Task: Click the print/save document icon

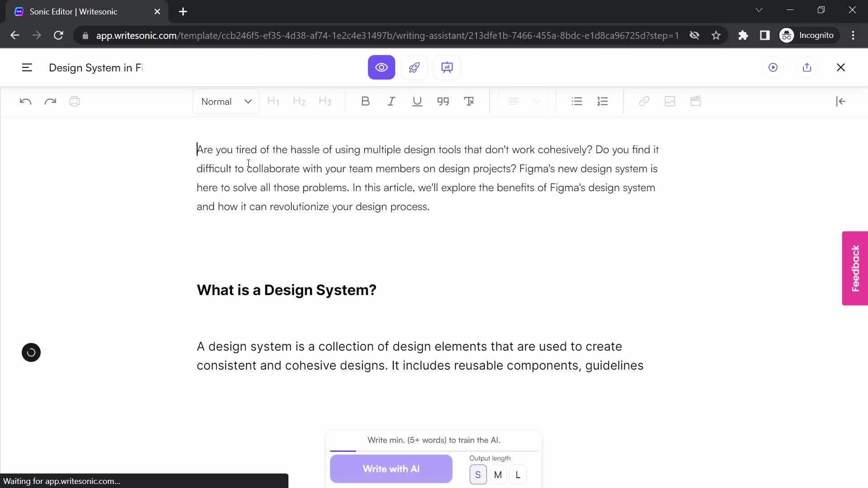Action: click(x=75, y=101)
